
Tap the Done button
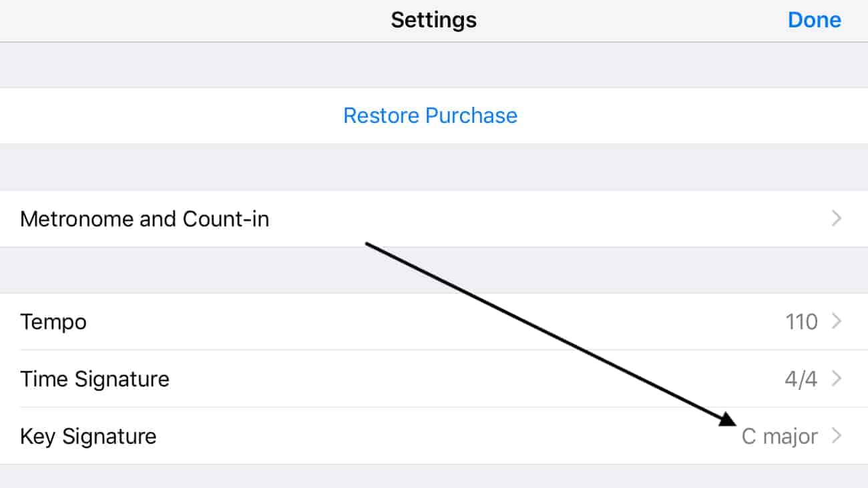[814, 20]
